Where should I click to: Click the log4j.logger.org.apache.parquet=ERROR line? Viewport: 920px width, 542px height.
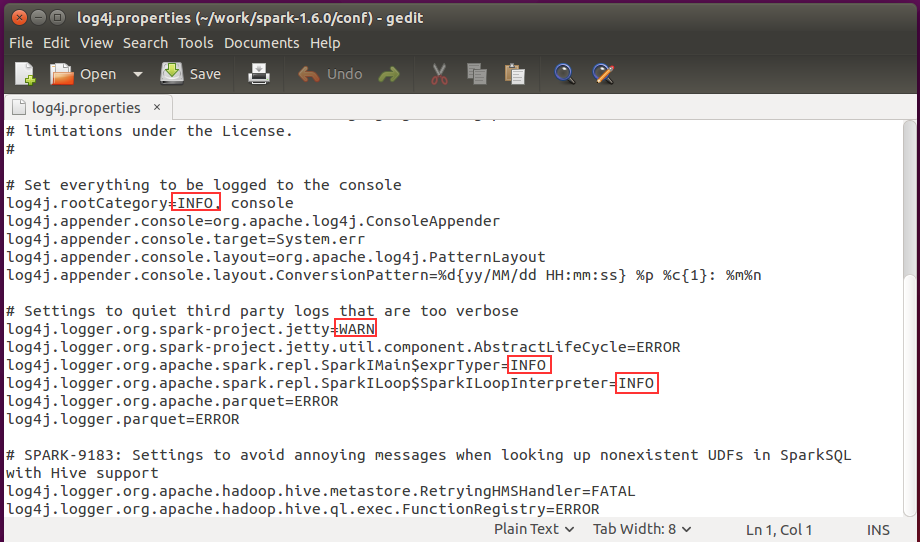pos(172,401)
